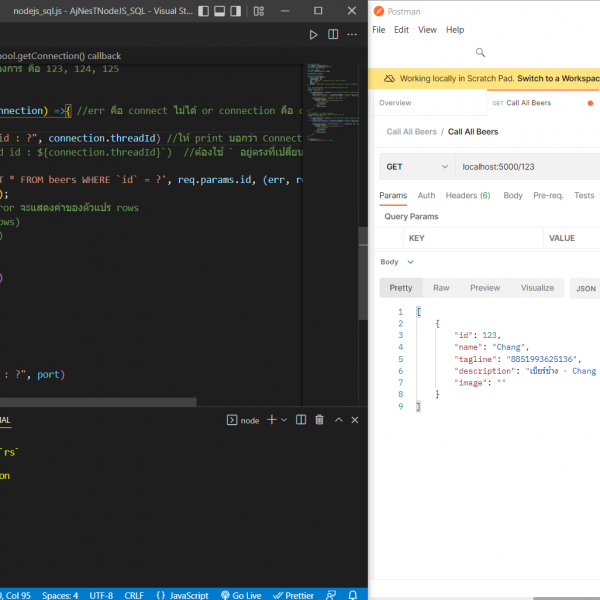Click the Switch to a Workspace link
The image size is (600, 600).
point(557,78)
